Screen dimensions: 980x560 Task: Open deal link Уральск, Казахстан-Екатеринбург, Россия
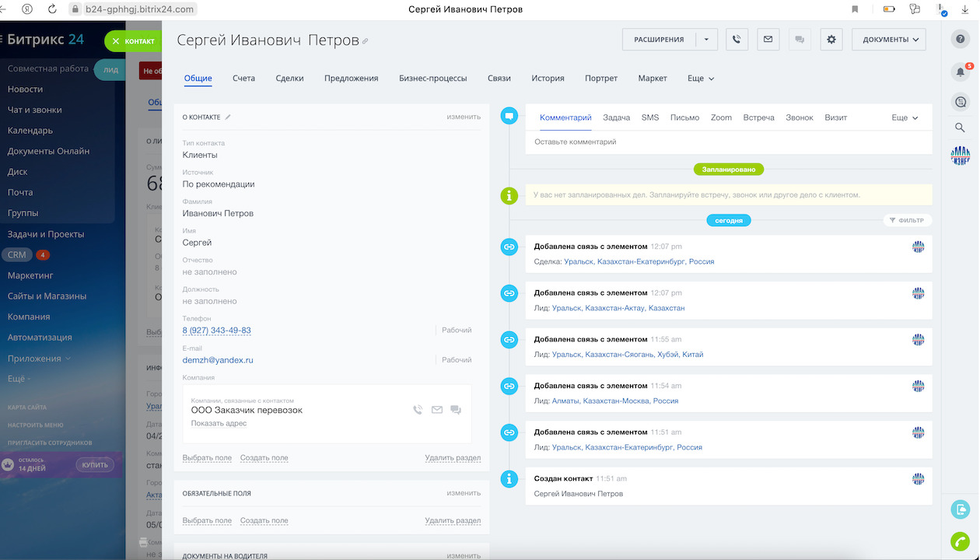[639, 262]
